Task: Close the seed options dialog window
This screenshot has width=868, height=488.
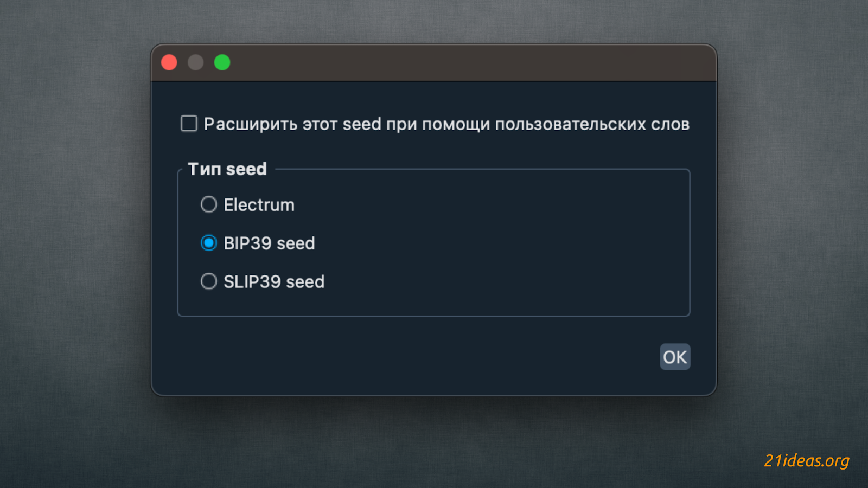Action: pyautogui.click(x=169, y=63)
